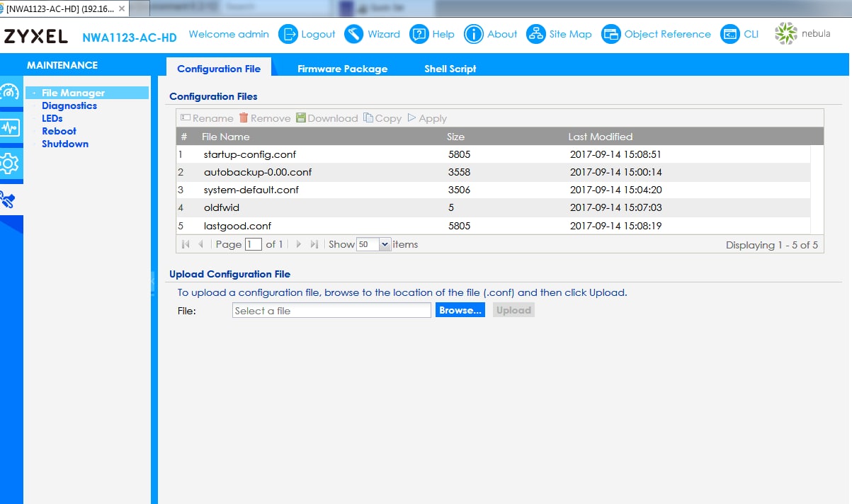Open the Monitor waveform sidebar icon
Viewport: 852px width, 504px height.
pyautogui.click(x=9, y=128)
